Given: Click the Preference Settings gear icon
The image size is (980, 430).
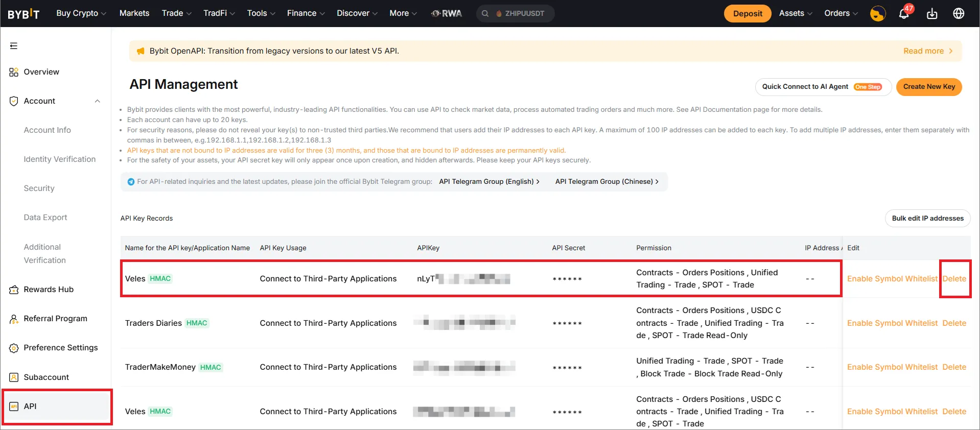Looking at the screenshot, I should (14, 348).
